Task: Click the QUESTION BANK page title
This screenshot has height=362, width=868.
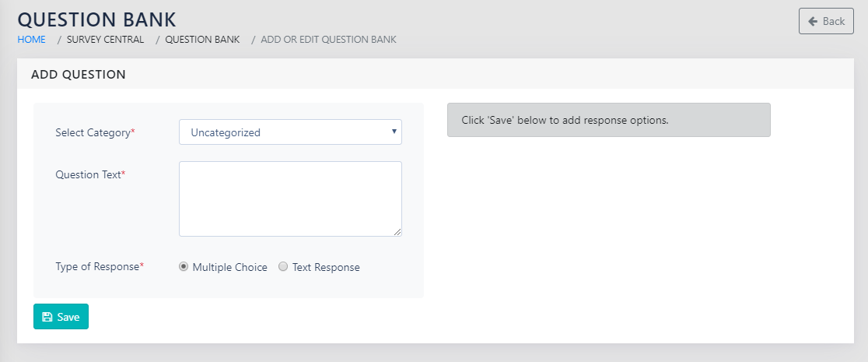Action: point(96,19)
